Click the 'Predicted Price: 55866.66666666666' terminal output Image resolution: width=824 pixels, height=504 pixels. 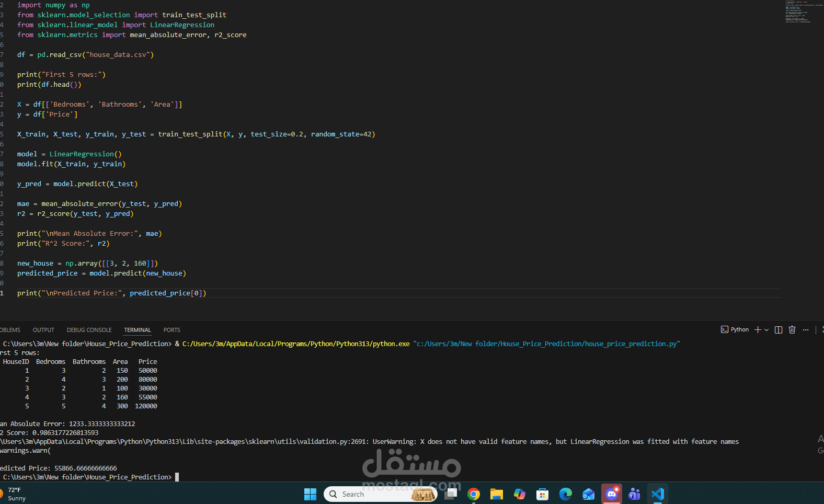59,468
